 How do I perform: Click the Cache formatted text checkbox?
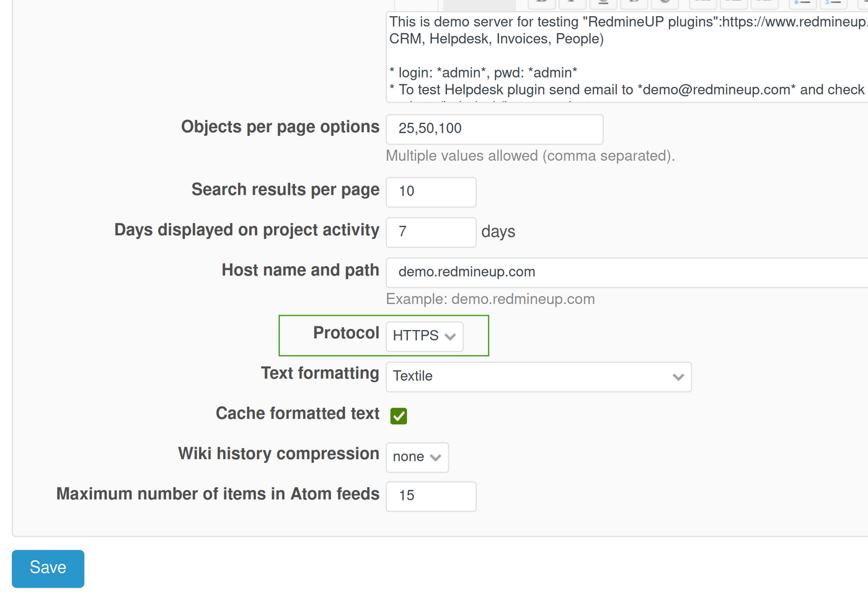(x=399, y=416)
